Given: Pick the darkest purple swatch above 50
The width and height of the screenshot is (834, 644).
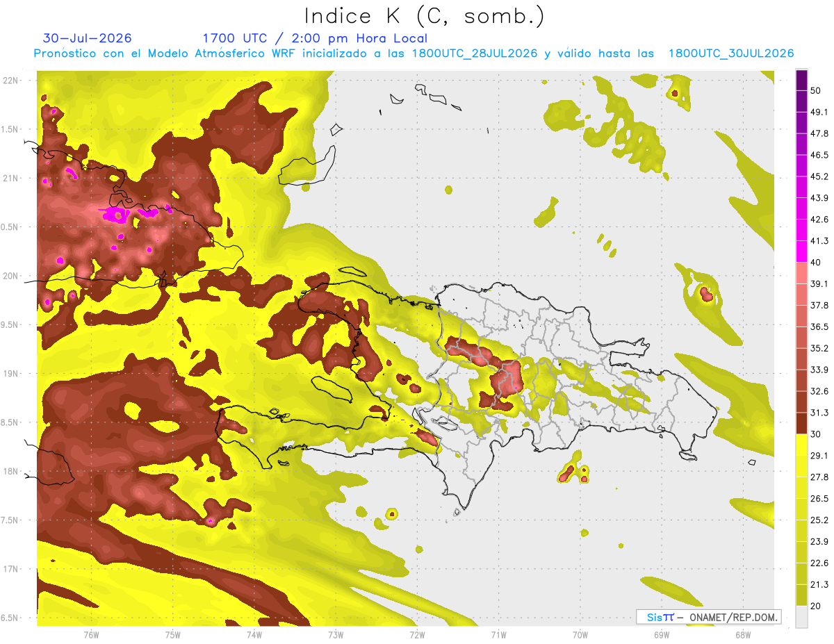Looking at the screenshot, I should 801,80.
